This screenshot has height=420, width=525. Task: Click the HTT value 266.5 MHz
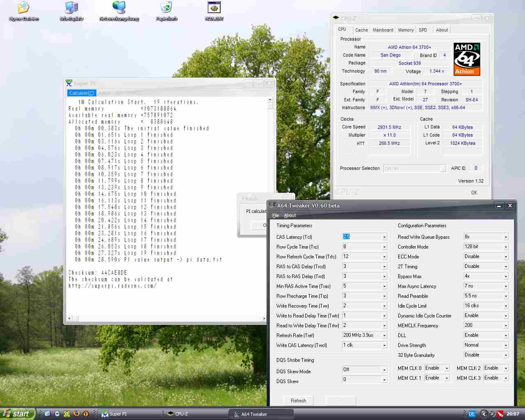point(389,144)
